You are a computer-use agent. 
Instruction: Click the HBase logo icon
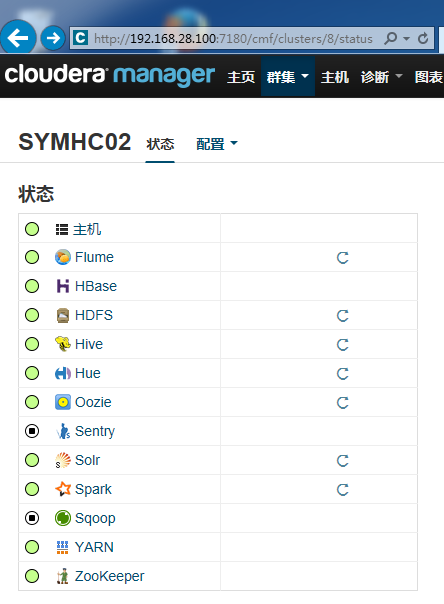tap(63, 286)
